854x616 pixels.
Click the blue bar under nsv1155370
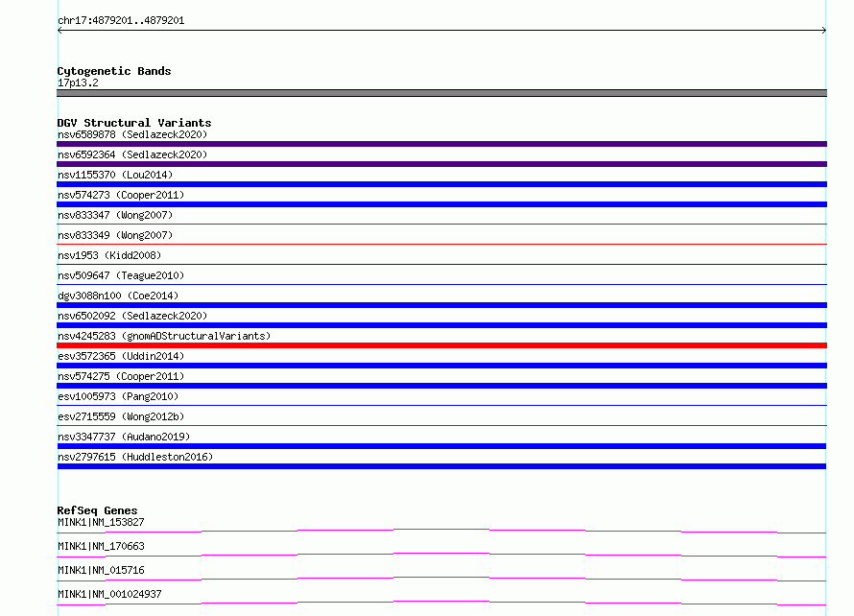click(441, 184)
